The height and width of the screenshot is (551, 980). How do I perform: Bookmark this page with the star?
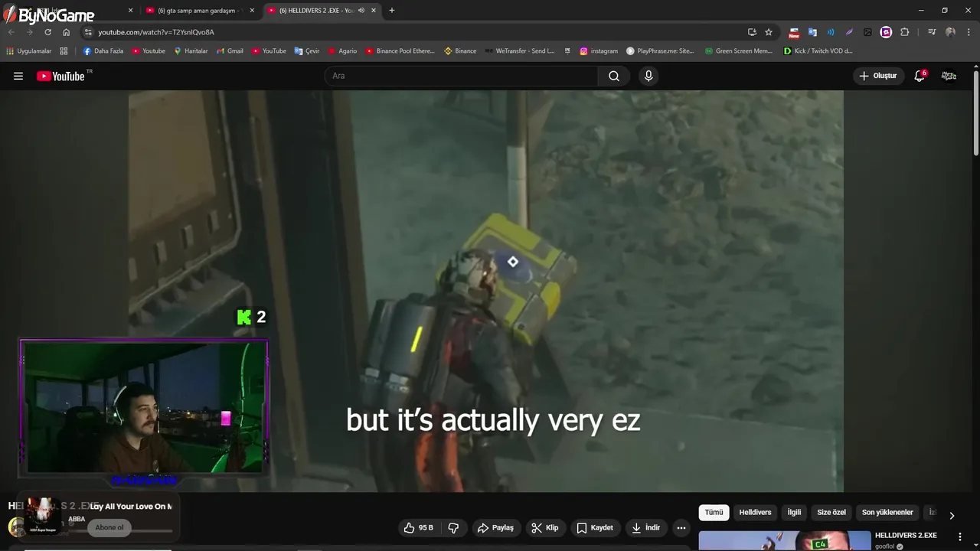pyautogui.click(x=769, y=32)
